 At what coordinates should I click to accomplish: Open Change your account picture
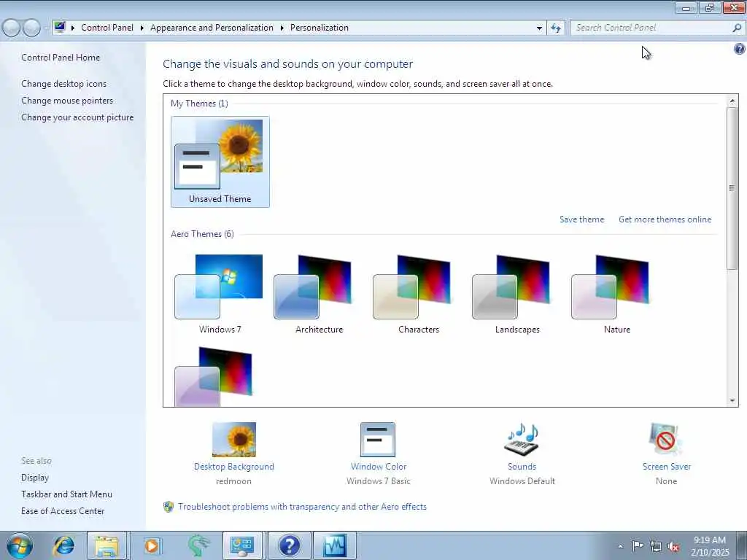(x=77, y=117)
